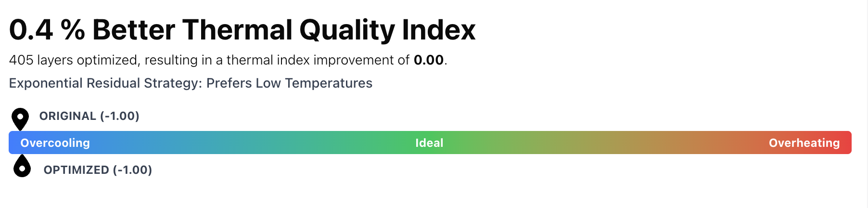Click the rounded red right end of the bar
Screen dimensions: 868x208
848,143
